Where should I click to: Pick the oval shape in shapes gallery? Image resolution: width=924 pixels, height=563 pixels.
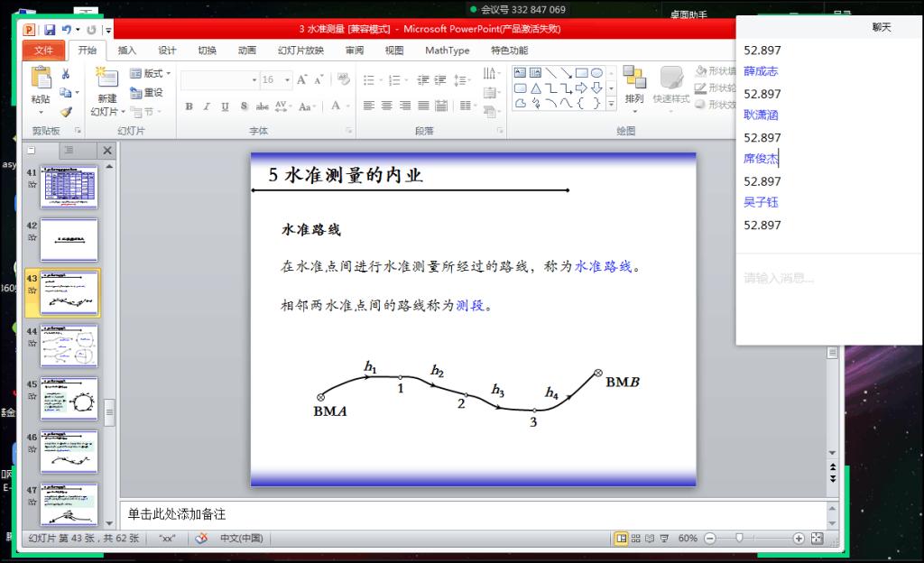(596, 73)
